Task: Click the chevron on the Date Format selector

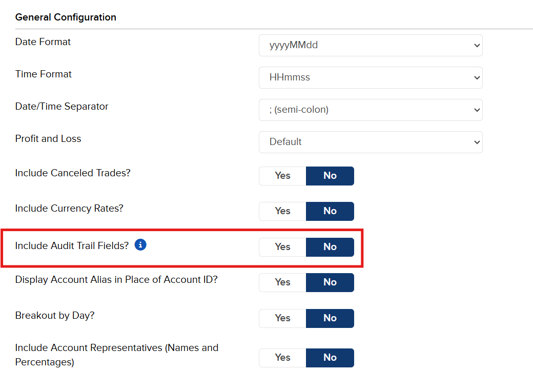Action: [477, 45]
